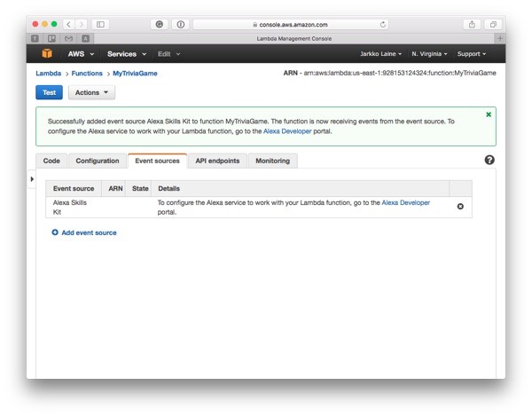Switch to the Monitoring tab
The width and height of the screenshot is (532, 417).
coord(273,161)
